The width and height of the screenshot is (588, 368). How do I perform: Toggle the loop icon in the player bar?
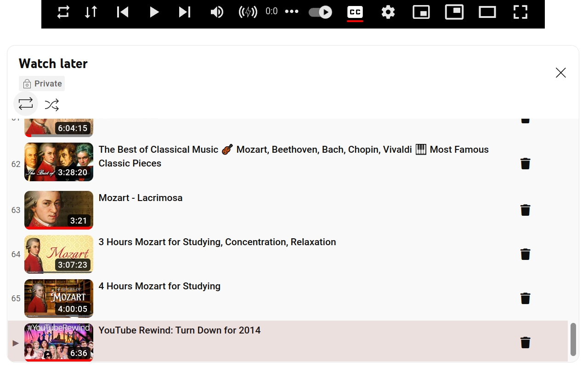click(63, 12)
